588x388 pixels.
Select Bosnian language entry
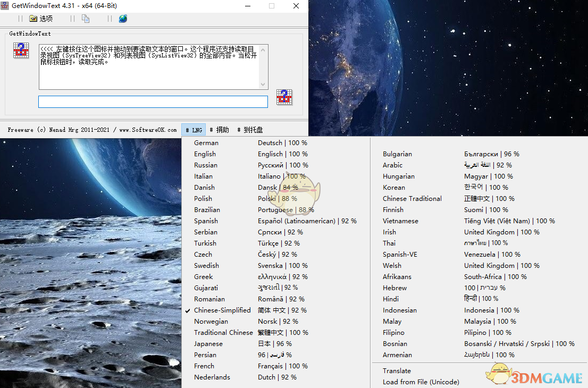[x=479, y=344]
